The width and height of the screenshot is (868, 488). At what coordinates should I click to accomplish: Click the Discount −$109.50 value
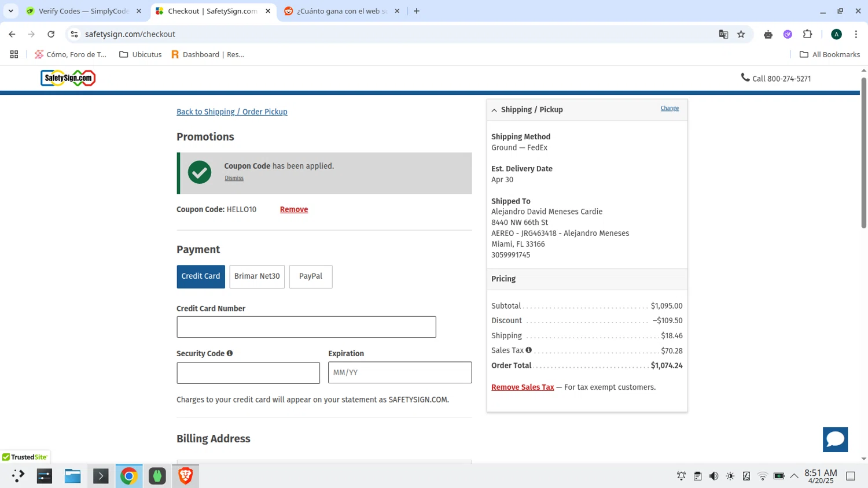(x=668, y=320)
